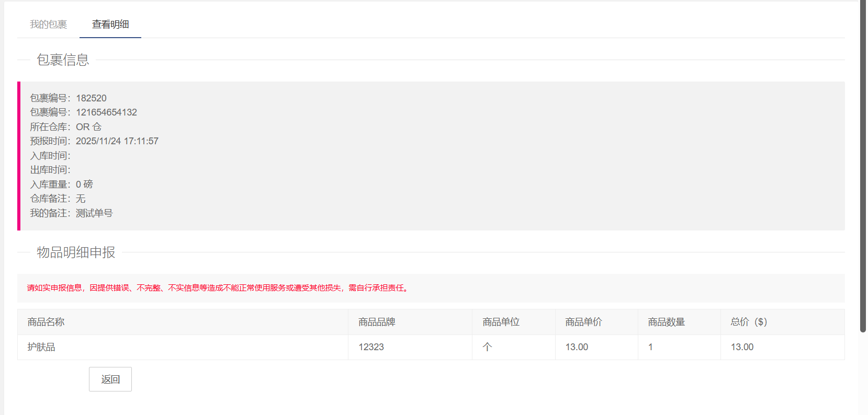Click the 商品数量 column header
868x415 pixels.
[666, 322]
